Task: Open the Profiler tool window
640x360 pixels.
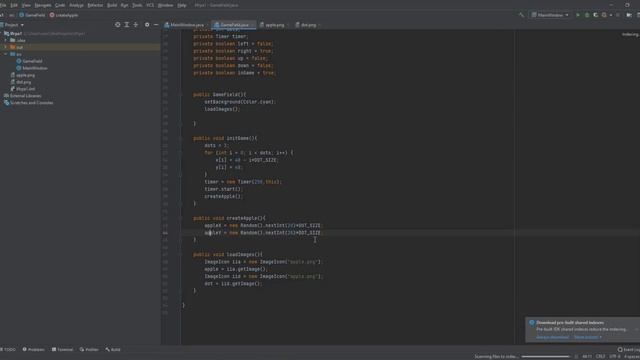Action: coord(89,350)
